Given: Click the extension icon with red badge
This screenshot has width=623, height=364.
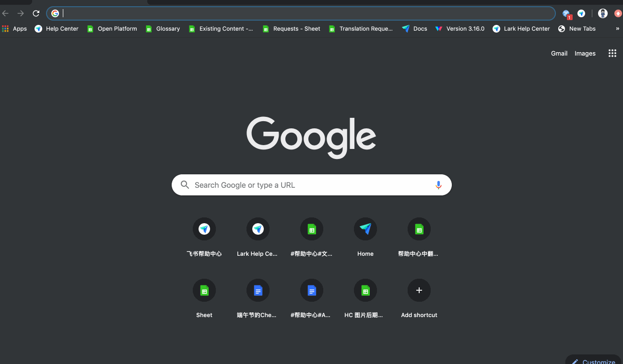Looking at the screenshot, I should pyautogui.click(x=566, y=14).
